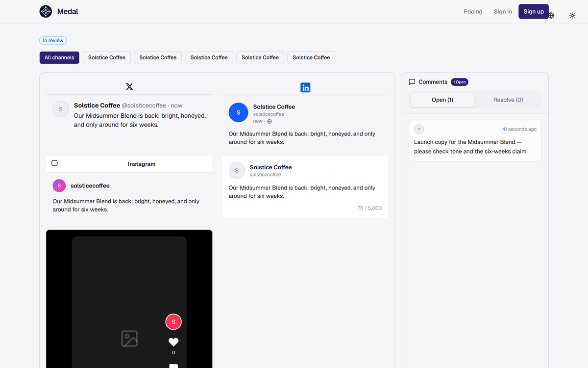Click the purple S avatar beside solsticecoffee
588x368 pixels.
coord(59,185)
